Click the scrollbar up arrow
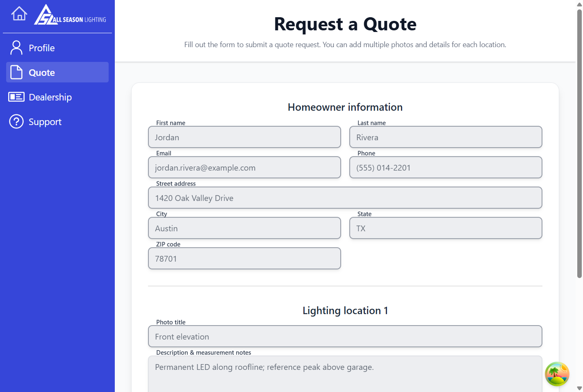The height and width of the screenshot is (392, 583). point(579,4)
